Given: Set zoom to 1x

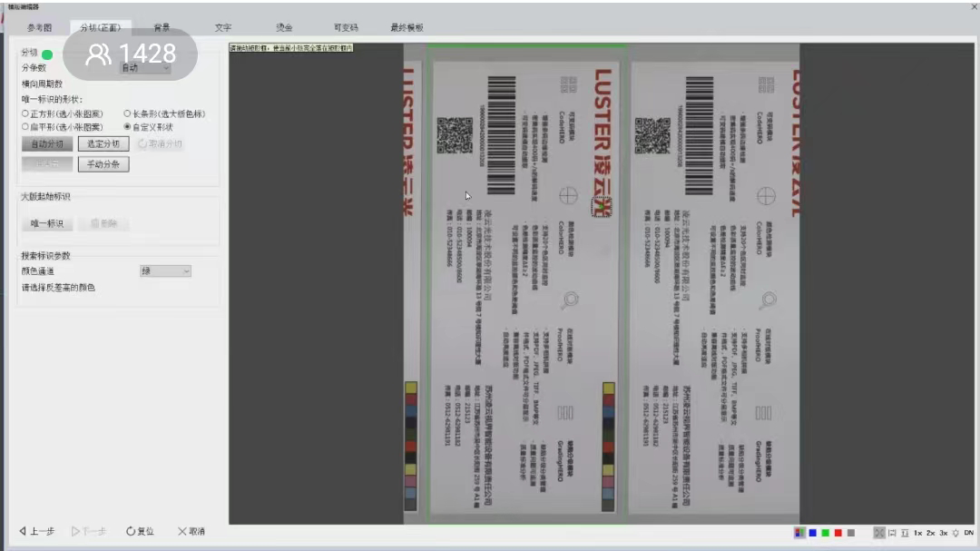Looking at the screenshot, I should click(917, 533).
